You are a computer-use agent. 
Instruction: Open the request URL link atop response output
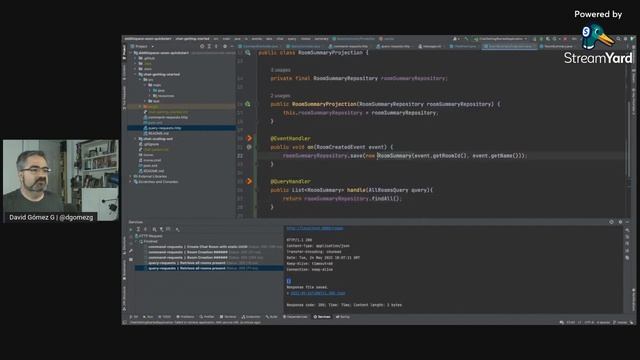click(315, 228)
